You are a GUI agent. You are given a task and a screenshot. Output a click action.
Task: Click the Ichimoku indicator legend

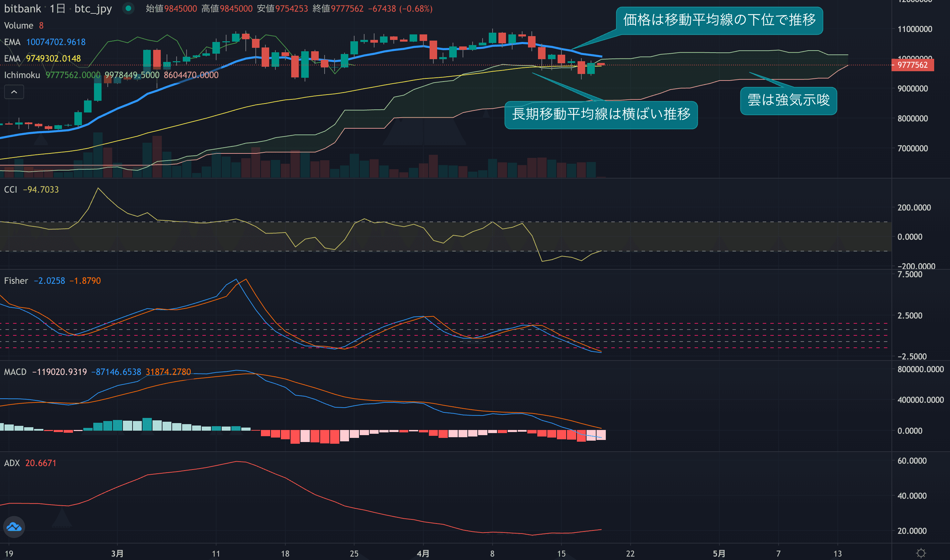click(22, 75)
